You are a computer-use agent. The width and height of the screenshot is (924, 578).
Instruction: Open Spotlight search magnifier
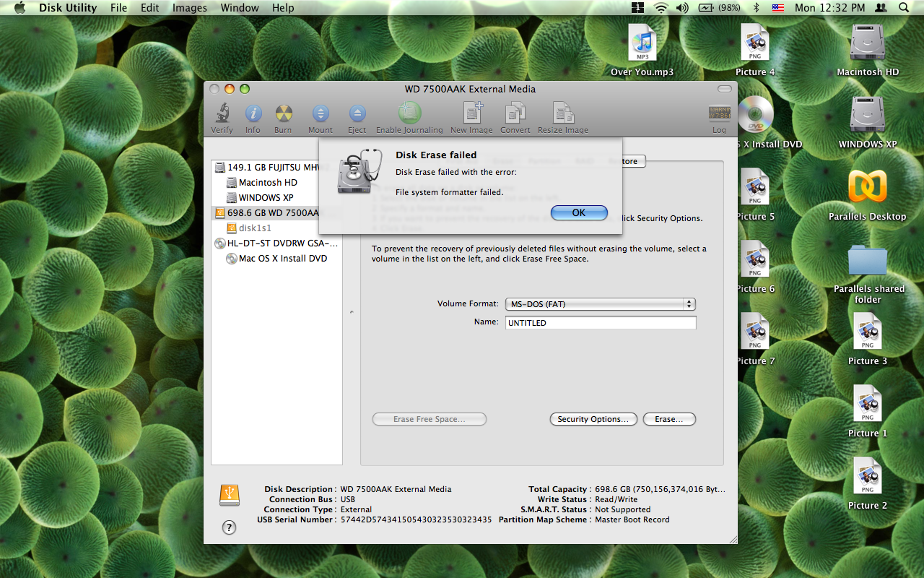point(904,8)
